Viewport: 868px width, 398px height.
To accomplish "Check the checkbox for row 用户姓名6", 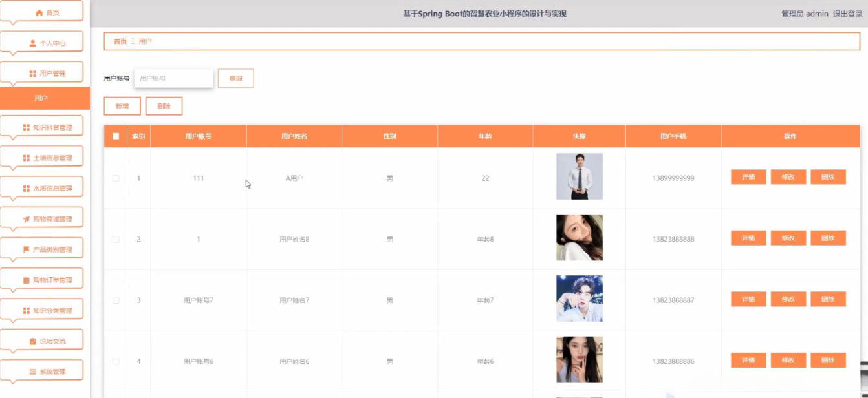I will click(x=116, y=361).
